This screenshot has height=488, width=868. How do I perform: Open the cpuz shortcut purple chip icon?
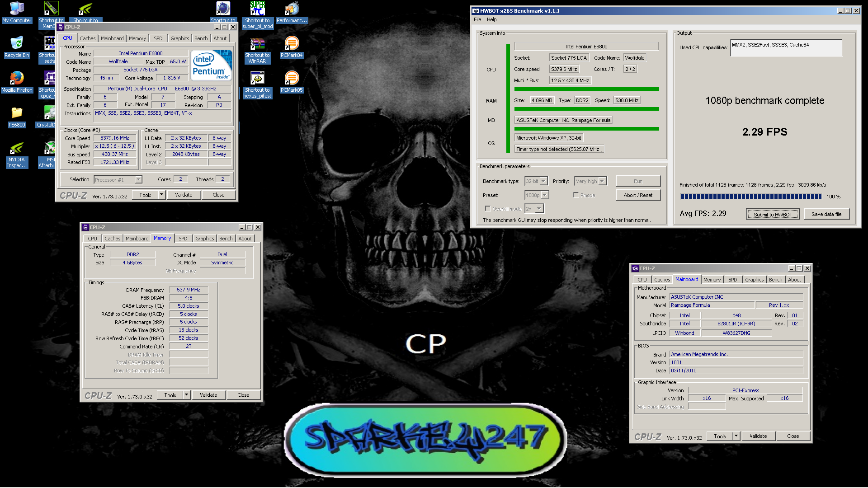[x=49, y=84]
